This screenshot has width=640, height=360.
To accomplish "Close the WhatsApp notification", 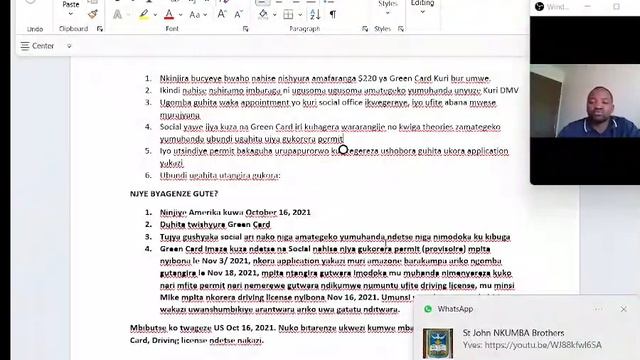I will click(x=624, y=309).
